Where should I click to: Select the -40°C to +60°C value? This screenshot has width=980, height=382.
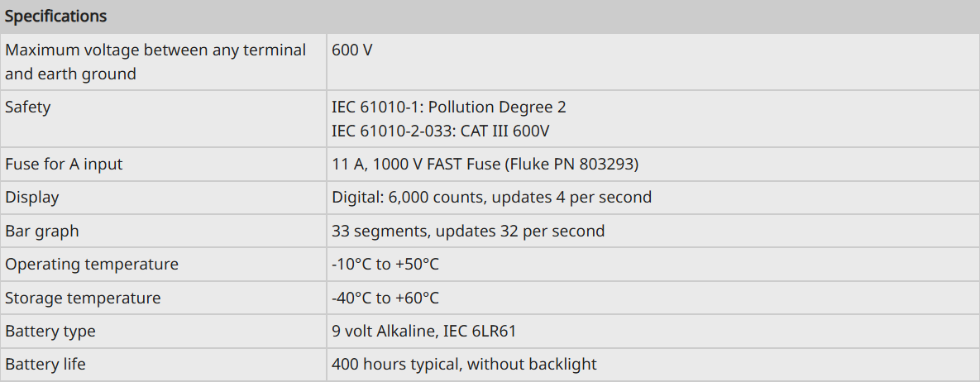pyautogui.click(x=385, y=298)
